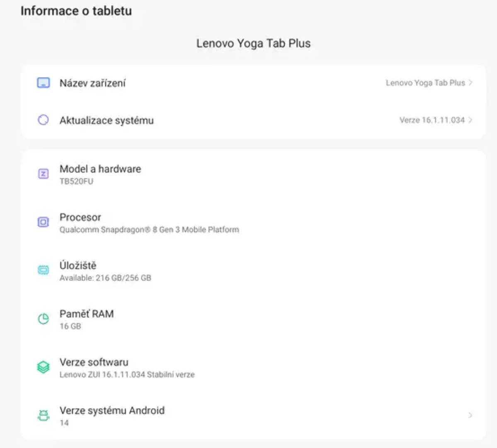Click the system update circular icon
497x448 pixels.
[x=44, y=120]
